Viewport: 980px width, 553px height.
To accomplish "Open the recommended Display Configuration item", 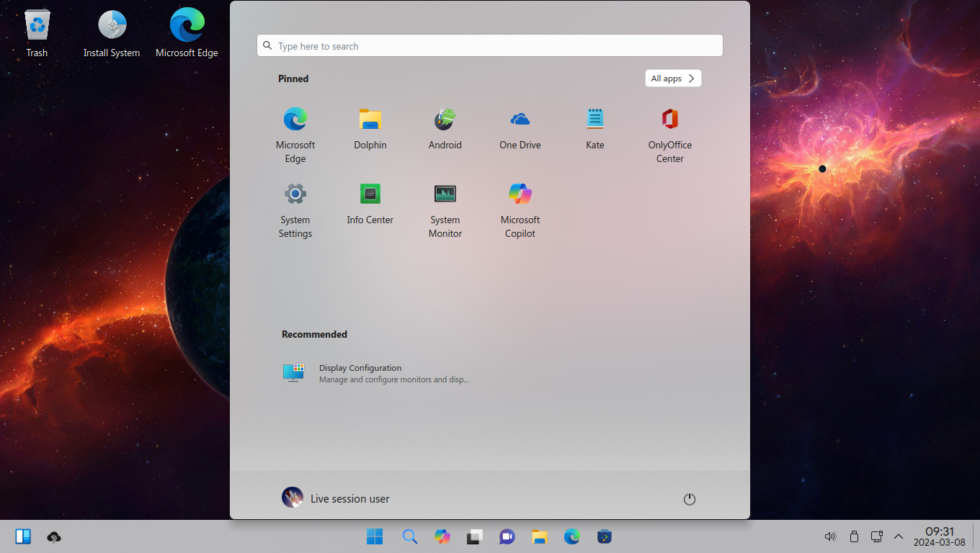I will (378, 373).
